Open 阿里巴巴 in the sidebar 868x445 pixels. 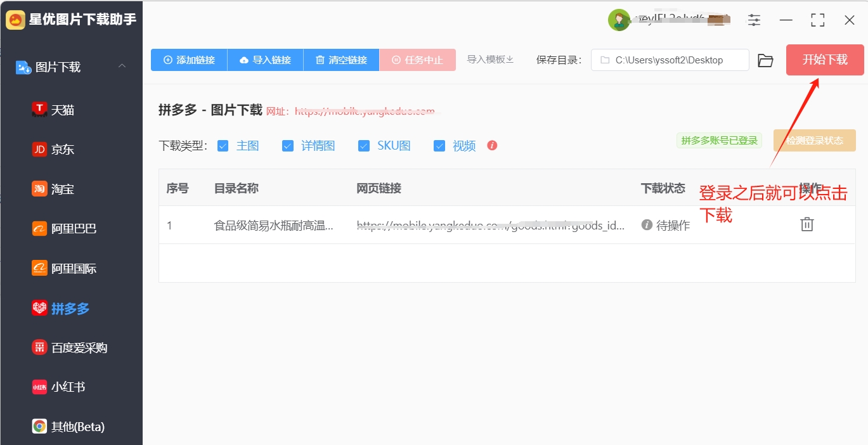[64, 228]
